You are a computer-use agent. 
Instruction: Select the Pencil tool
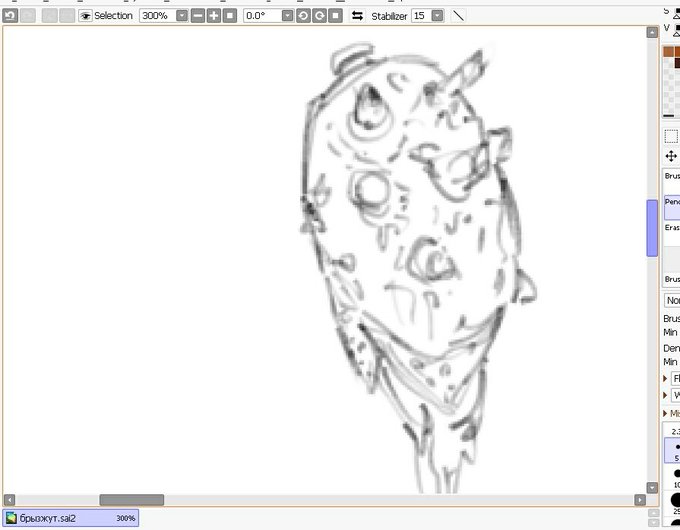point(672,207)
